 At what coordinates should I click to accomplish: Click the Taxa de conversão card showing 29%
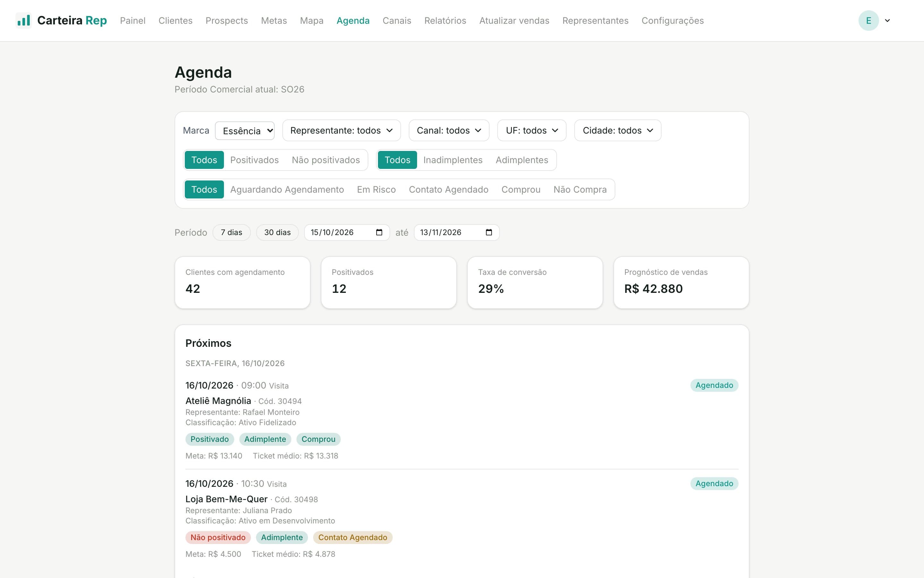[535, 283]
